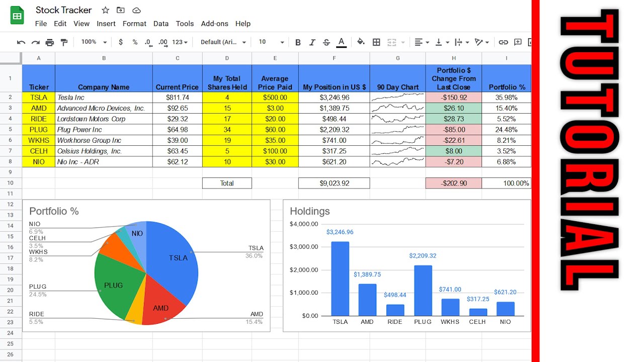The width and height of the screenshot is (644, 362).
Task: Toggle strikethrough formatting
Action: tap(327, 42)
